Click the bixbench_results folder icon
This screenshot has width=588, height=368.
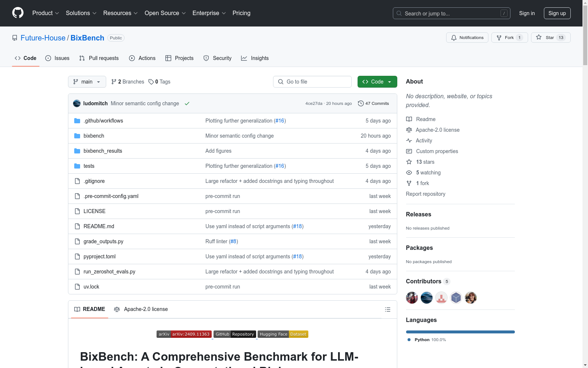pyautogui.click(x=77, y=151)
